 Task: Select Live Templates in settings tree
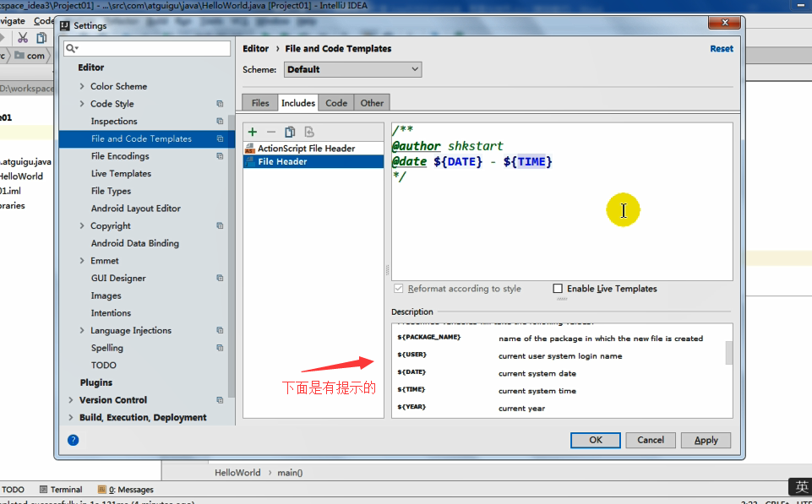(x=121, y=174)
